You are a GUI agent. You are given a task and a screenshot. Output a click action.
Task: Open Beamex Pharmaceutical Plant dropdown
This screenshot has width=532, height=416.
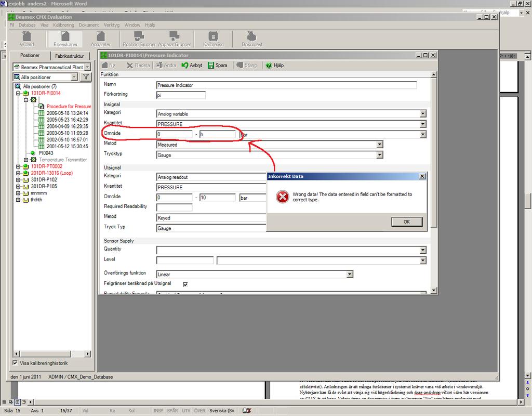click(x=87, y=67)
